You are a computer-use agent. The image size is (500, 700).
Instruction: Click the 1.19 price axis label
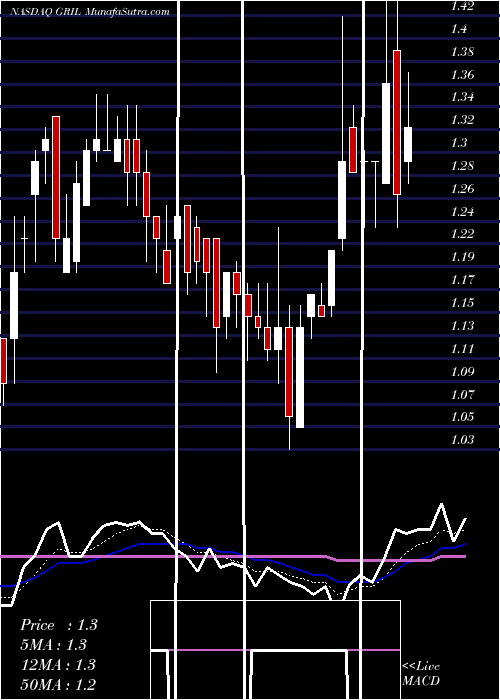(462, 257)
